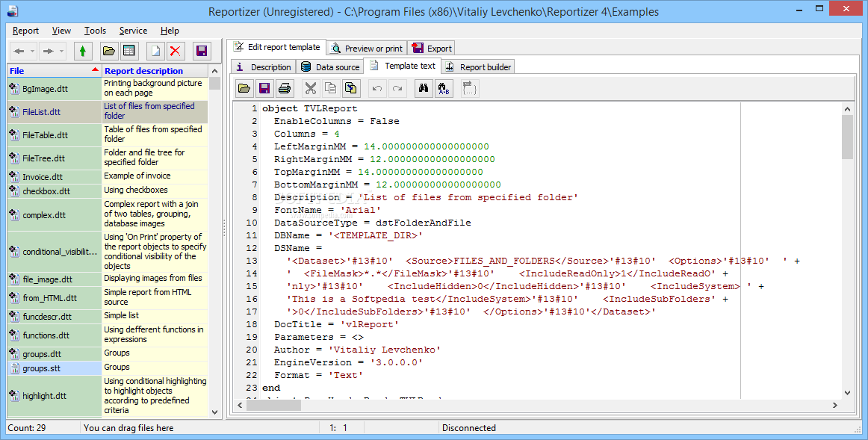Open a template file in editor toolbar
This screenshot has height=440, width=868.
pos(244,88)
